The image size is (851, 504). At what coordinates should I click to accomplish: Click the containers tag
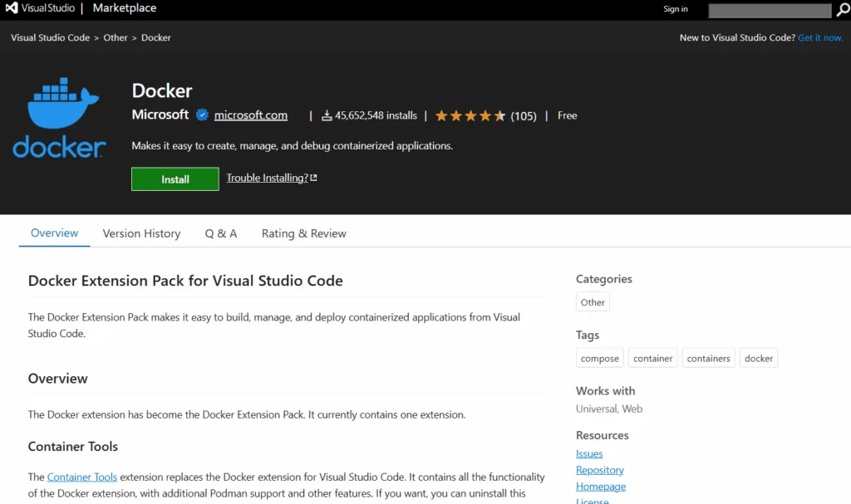tap(708, 358)
